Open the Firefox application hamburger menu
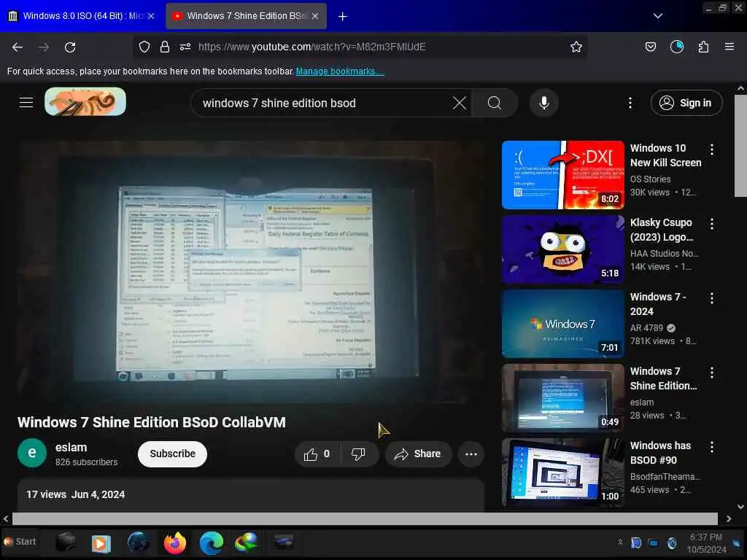The image size is (747, 560). tap(729, 47)
